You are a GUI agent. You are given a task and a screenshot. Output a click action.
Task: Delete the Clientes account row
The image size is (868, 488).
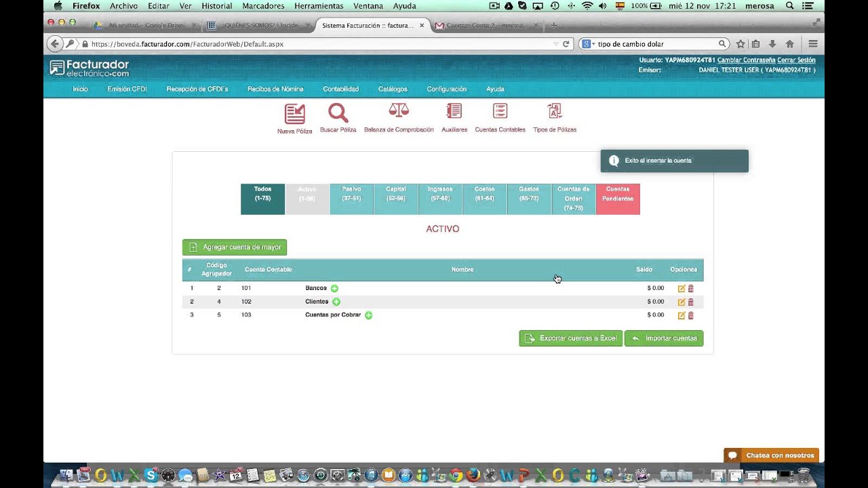click(x=691, y=302)
